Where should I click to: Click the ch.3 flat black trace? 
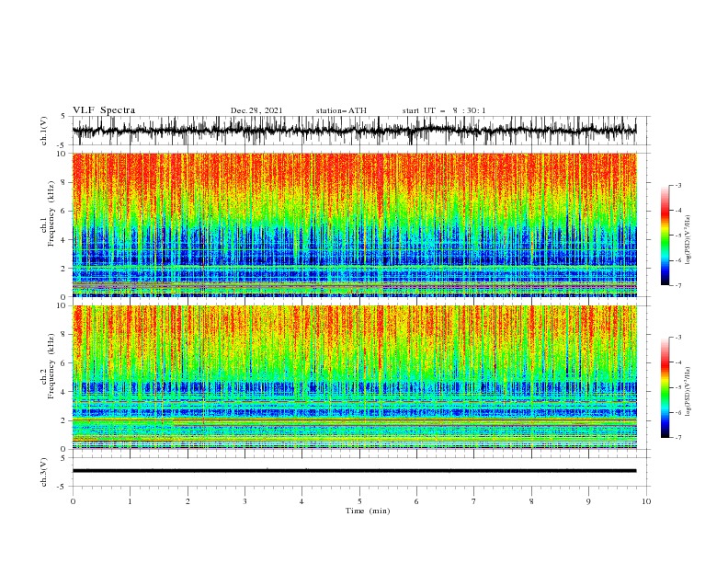(354, 471)
